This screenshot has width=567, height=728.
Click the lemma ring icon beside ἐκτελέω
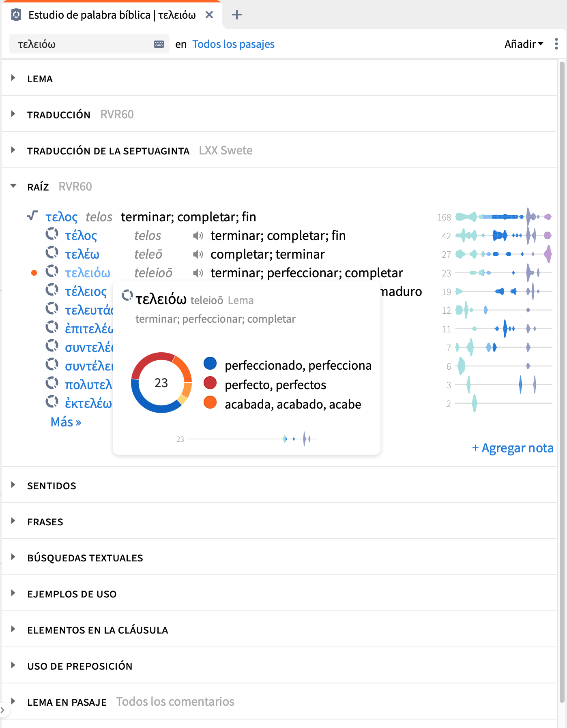click(x=52, y=402)
